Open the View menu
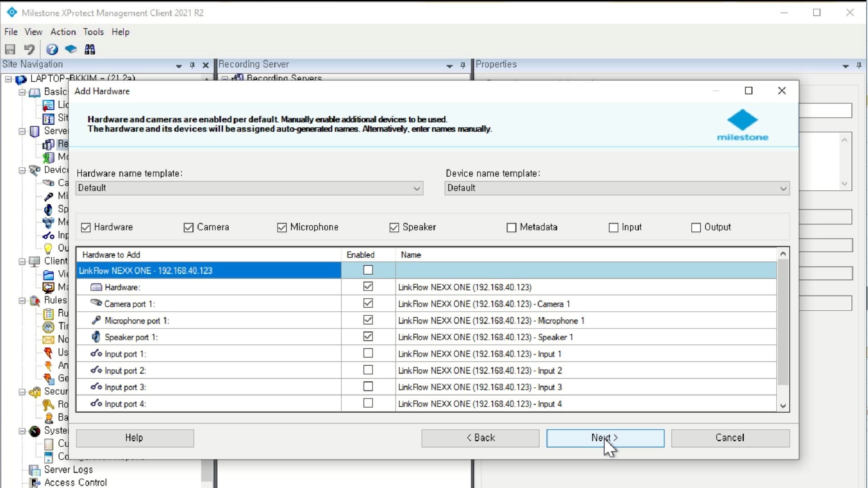The image size is (868, 488). (x=33, y=32)
